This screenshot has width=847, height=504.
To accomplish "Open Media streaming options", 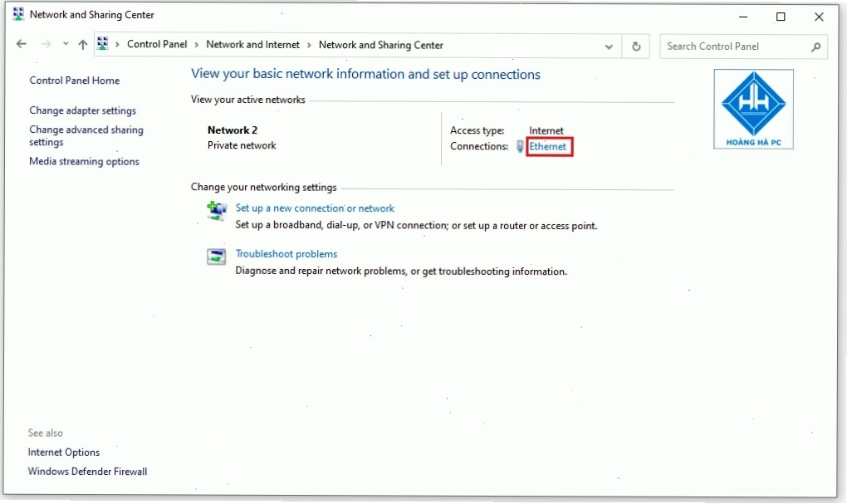I will tap(84, 162).
